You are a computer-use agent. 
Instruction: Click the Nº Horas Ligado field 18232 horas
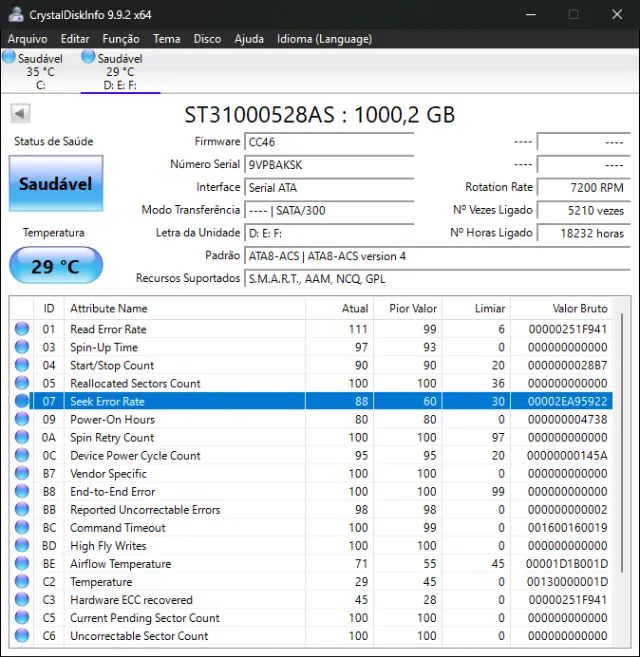click(x=583, y=233)
